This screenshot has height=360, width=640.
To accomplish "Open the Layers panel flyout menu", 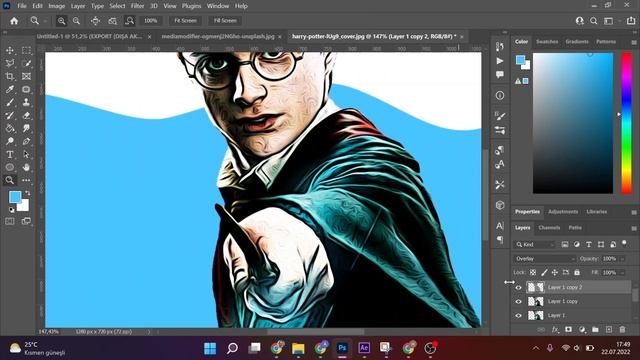I will point(633,228).
